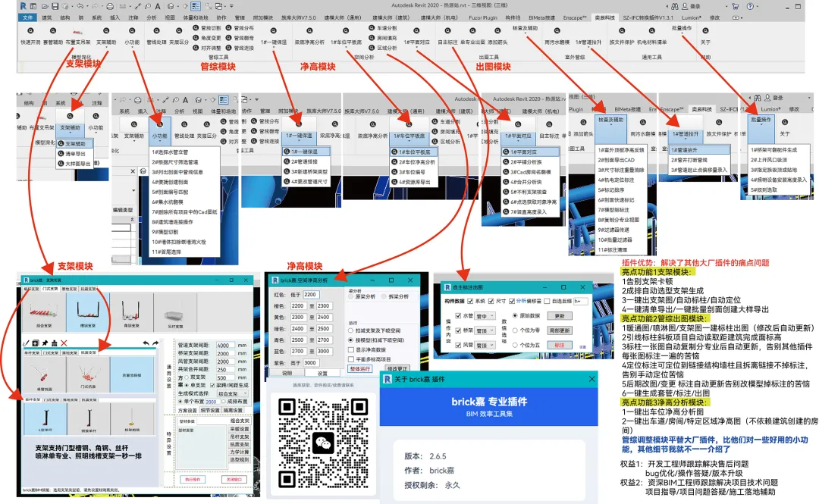Image resolution: width=819 pixels, height=504 pixels.
Task: Open the 文件 ribbon tab
Action: click(x=27, y=17)
